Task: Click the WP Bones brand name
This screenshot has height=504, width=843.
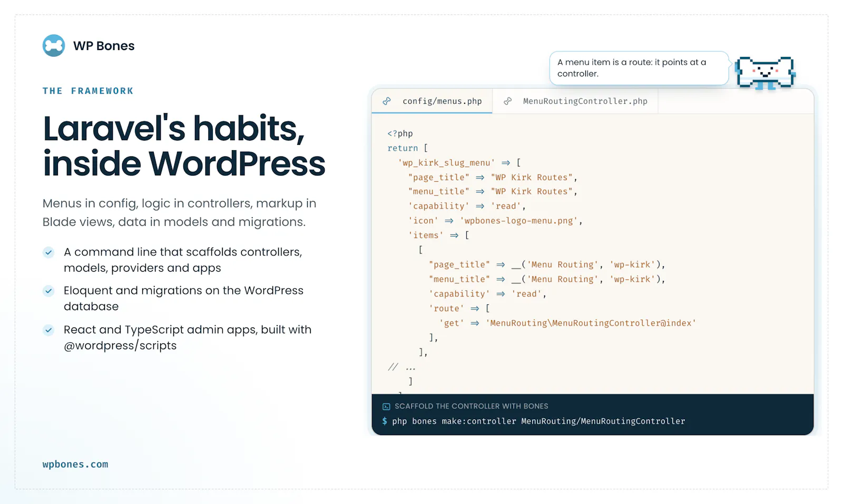Action: 104,46
